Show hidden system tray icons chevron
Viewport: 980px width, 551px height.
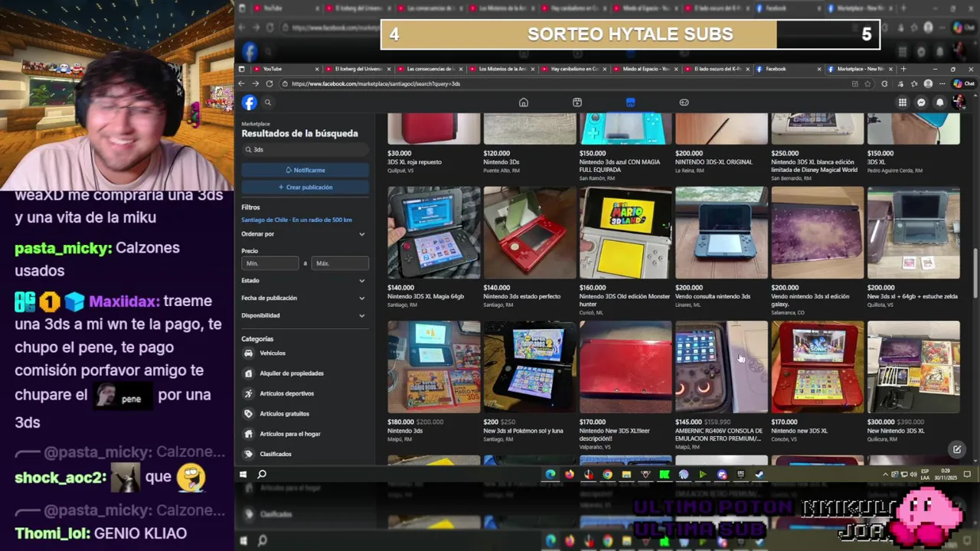pos(885,474)
